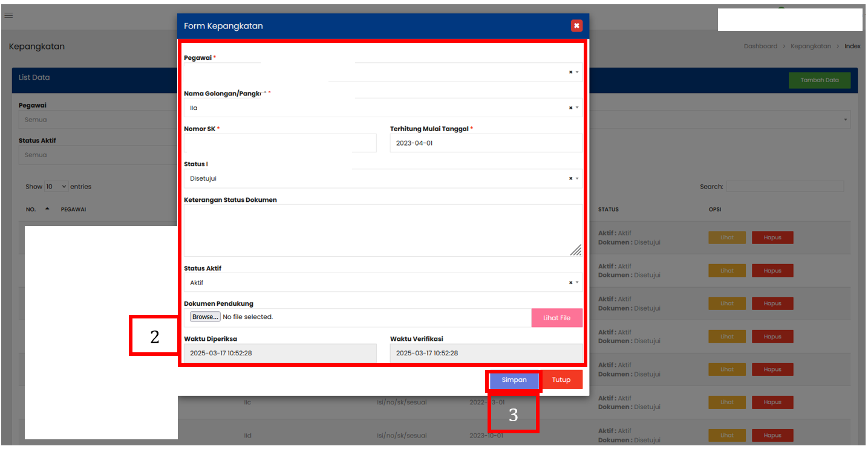Expand the Nama Golongan/Pangkat dropdown
The image size is (868, 452).
578,108
